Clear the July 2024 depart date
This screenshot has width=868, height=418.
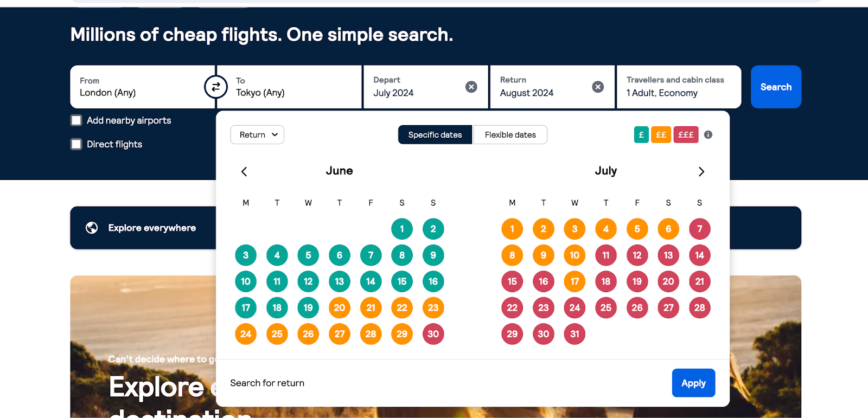(x=470, y=87)
